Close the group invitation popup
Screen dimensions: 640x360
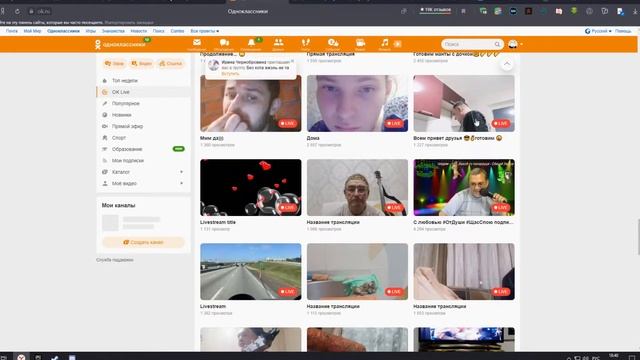[x=292, y=61]
